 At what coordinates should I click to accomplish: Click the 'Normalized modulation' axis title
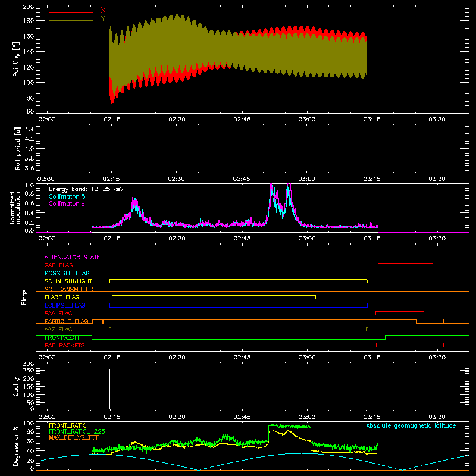pyautogui.click(x=15, y=208)
